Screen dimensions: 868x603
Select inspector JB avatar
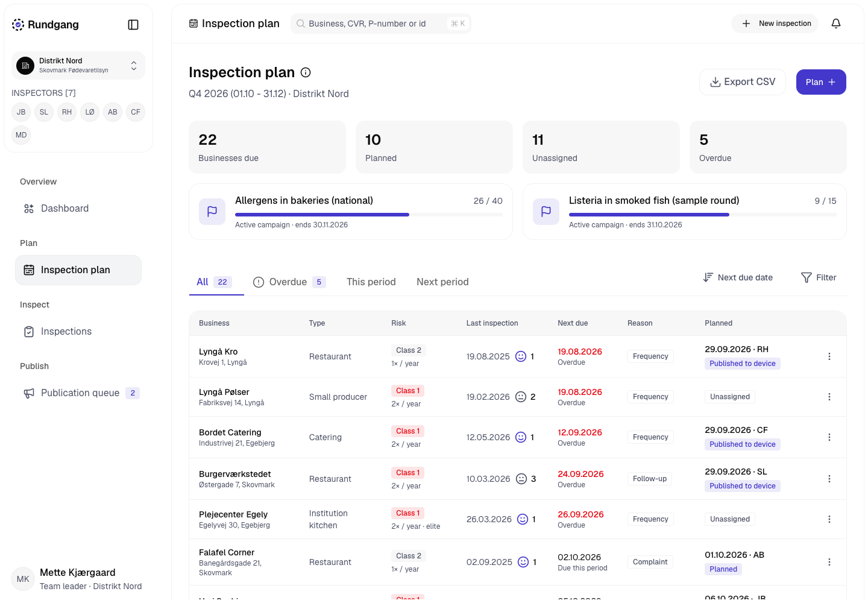21,112
